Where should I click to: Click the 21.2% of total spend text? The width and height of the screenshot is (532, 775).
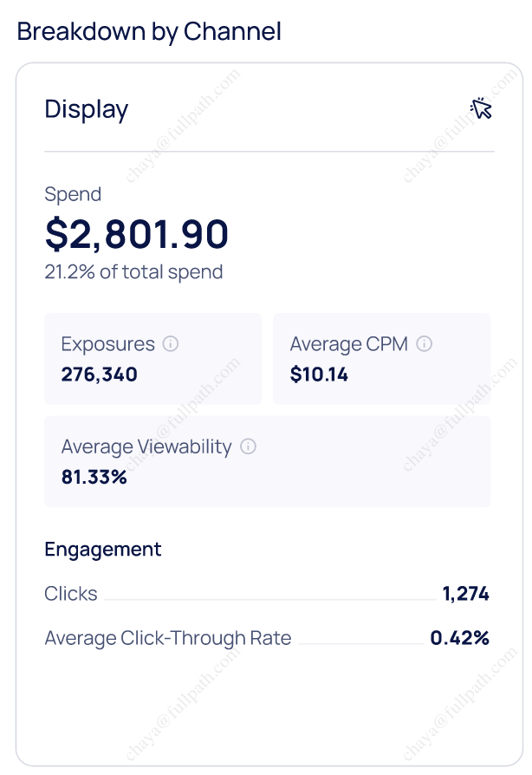133,272
